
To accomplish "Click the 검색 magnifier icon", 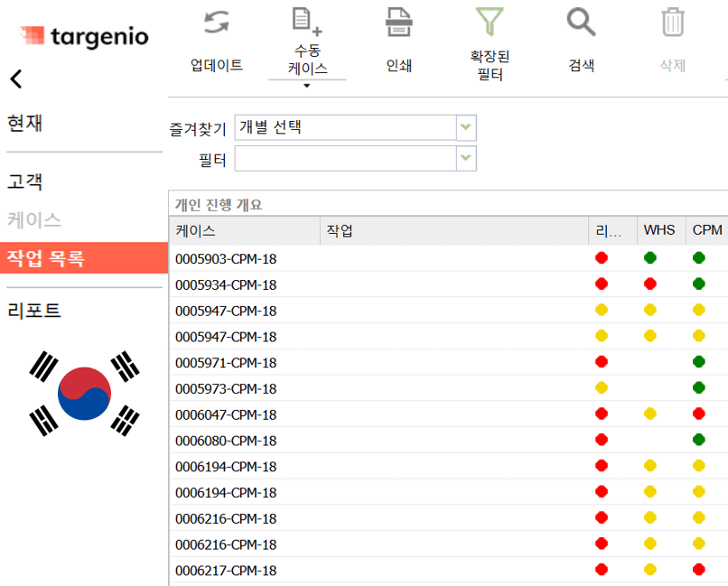I will click(581, 22).
